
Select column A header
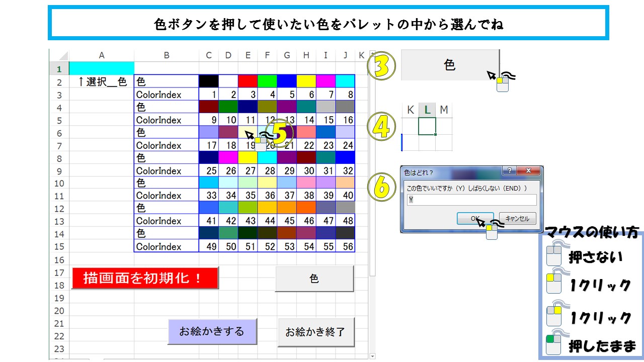(x=102, y=56)
